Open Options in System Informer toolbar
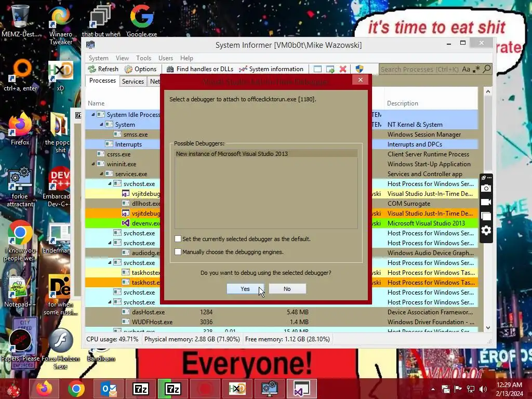This screenshot has height=399, width=532. point(140,69)
